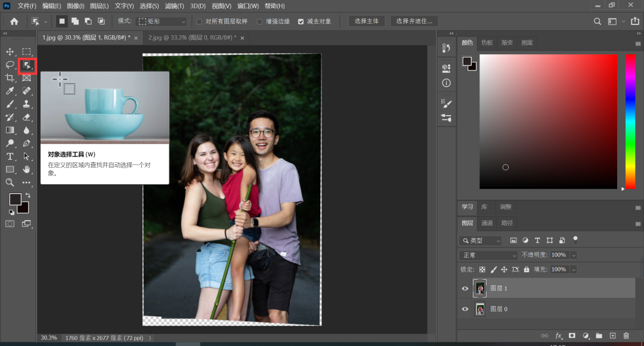Select the Horizontal Type tool
Screen dimensions: 644x346
(x=10, y=156)
